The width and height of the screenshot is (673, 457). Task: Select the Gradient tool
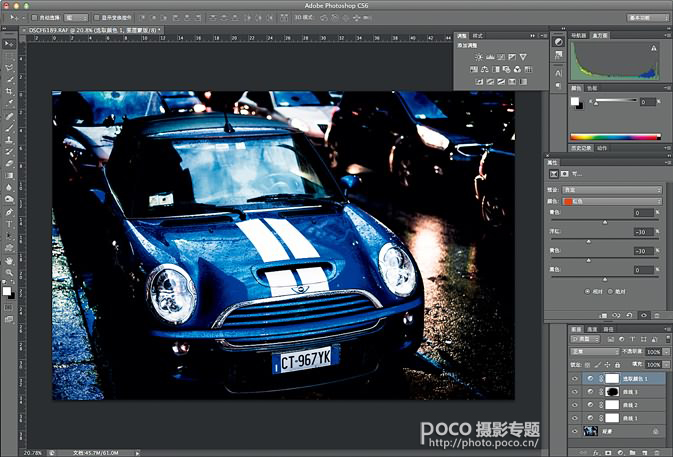click(x=9, y=176)
